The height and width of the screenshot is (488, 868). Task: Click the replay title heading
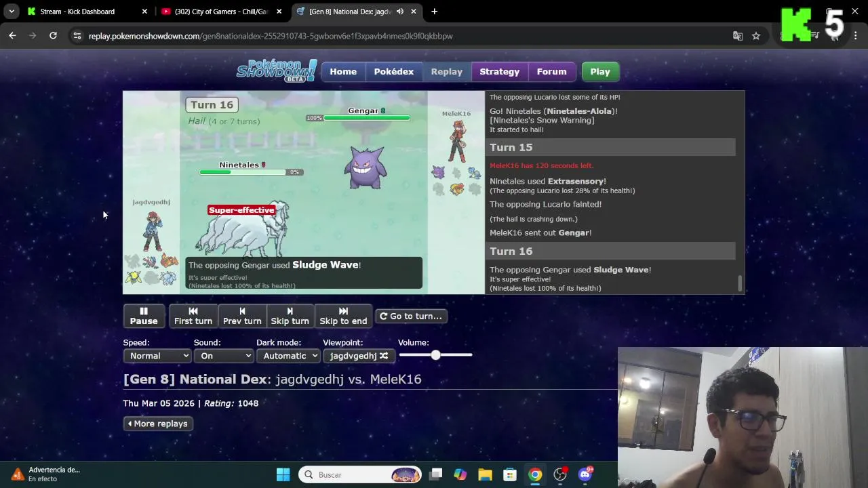coord(273,379)
